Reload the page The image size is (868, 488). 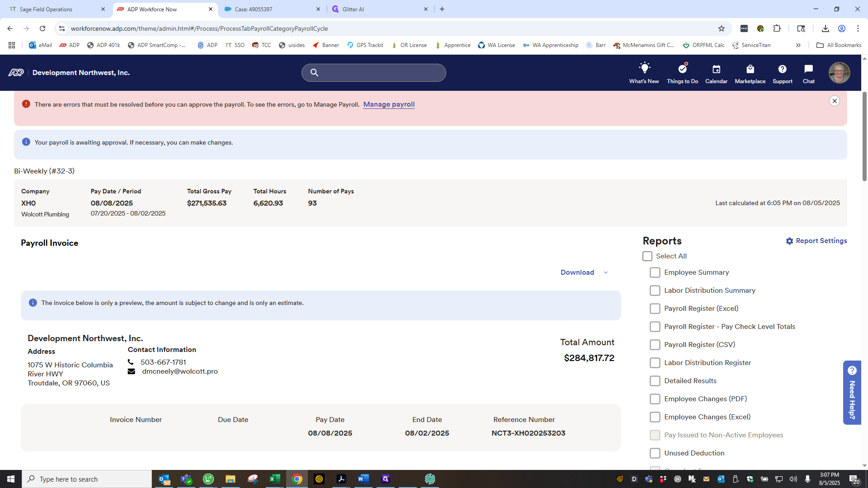point(42,28)
